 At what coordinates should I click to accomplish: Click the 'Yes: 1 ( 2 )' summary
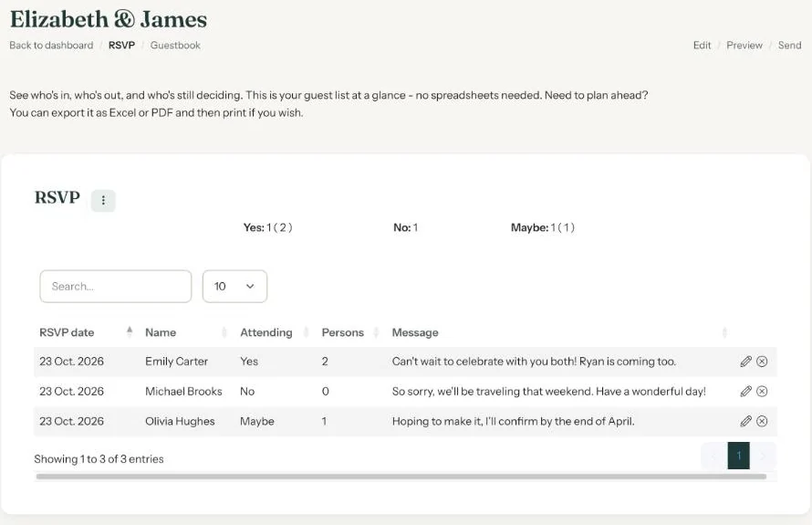pyautogui.click(x=267, y=227)
